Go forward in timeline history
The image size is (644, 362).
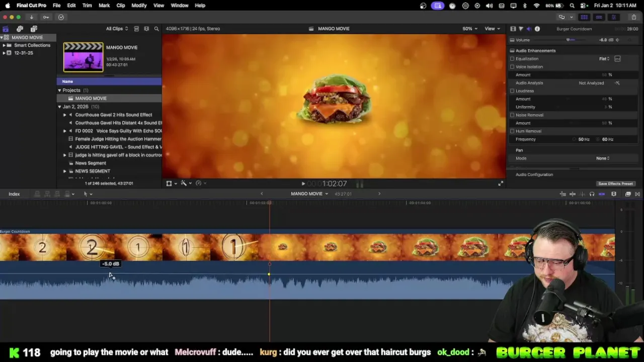(x=379, y=194)
